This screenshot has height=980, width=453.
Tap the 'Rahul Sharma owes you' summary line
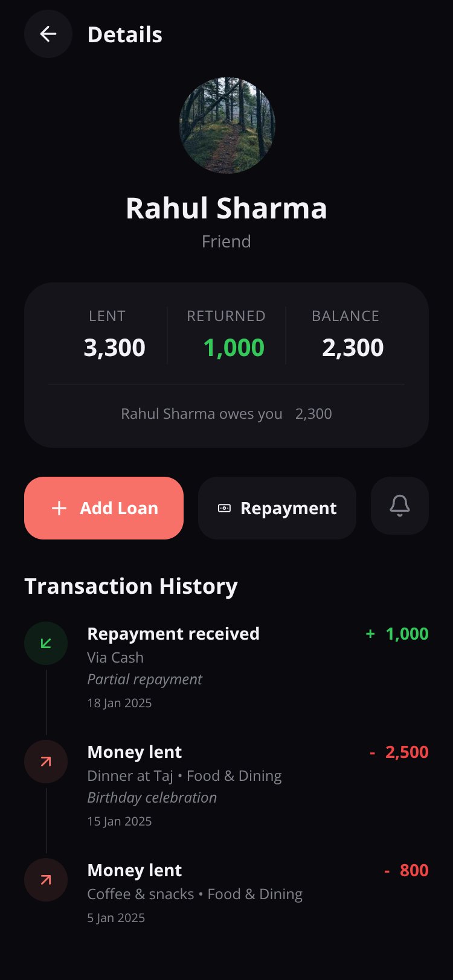(x=226, y=414)
